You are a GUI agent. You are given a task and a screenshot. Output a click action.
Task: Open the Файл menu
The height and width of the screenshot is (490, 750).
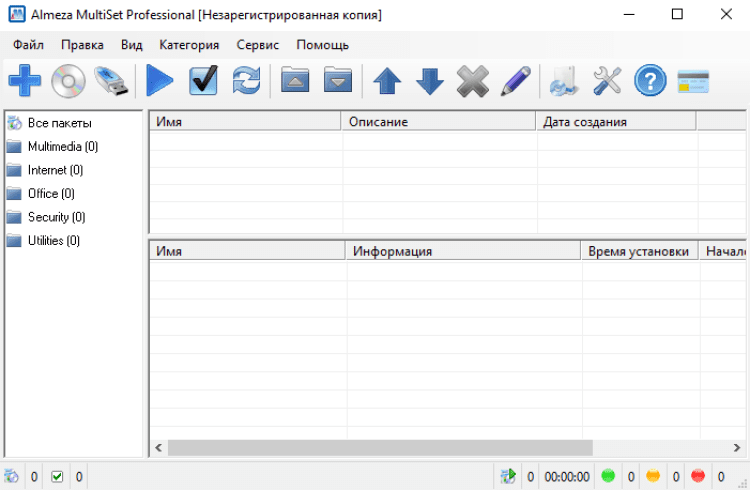coord(28,45)
